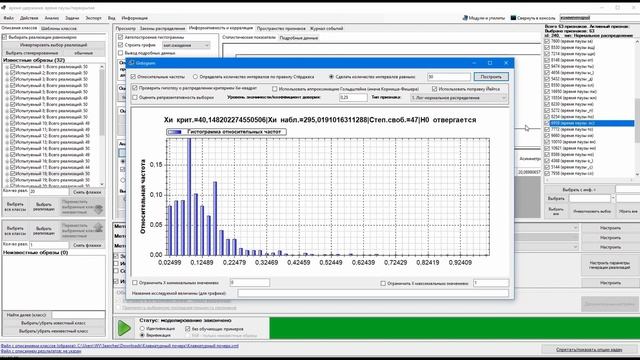Click vertical scrollbar of known samples list
The image size is (640, 360).
102,125
